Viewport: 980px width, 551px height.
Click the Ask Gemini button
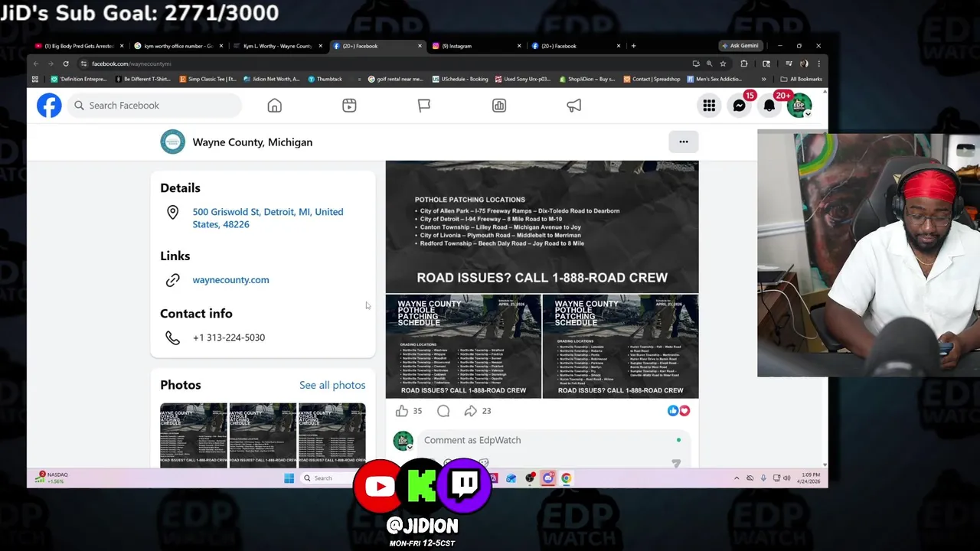pos(740,46)
